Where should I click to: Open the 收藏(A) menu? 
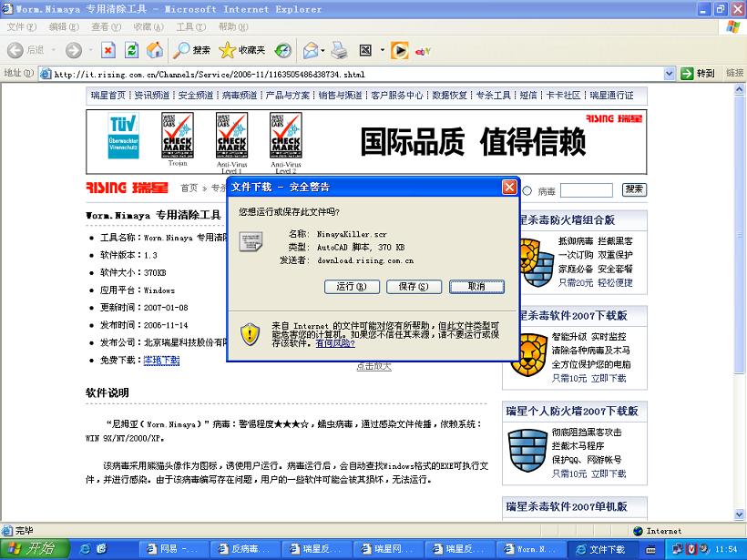148,26
